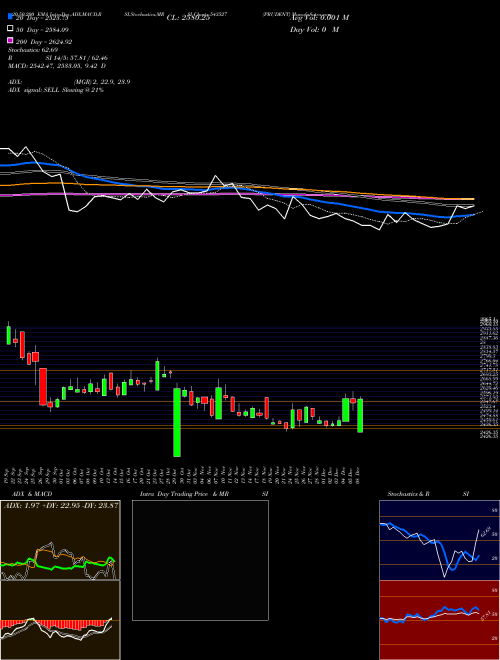Select the '50 Day - 2584.99' legend text

click(42, 29)
